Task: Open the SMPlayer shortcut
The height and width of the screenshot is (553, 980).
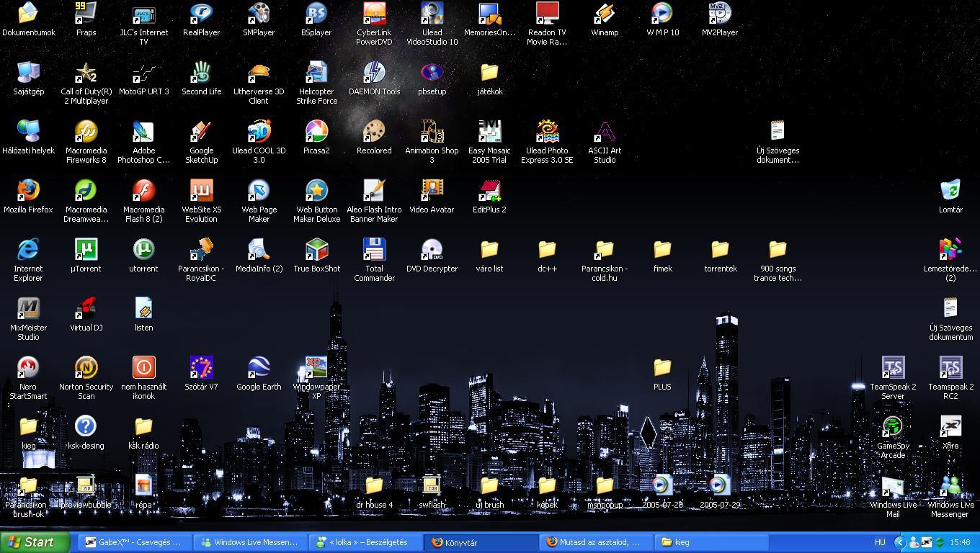Action: point(259,19)
